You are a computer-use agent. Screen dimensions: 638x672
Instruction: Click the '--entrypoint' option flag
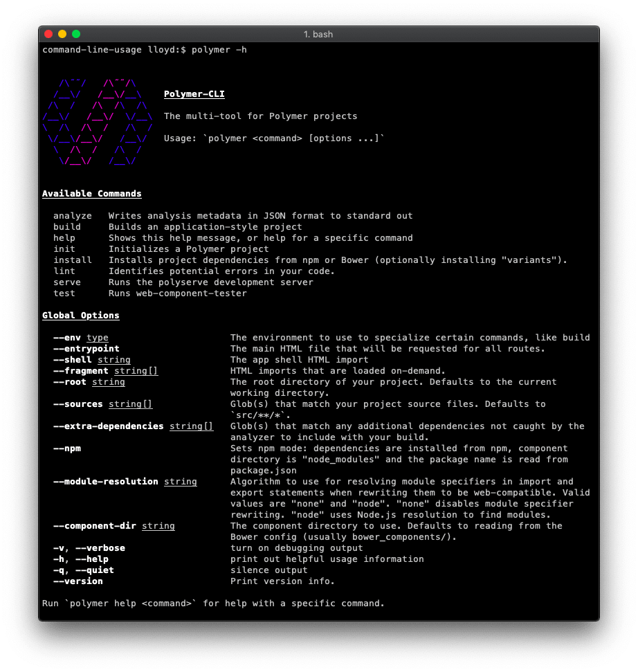tap(86, 349)
